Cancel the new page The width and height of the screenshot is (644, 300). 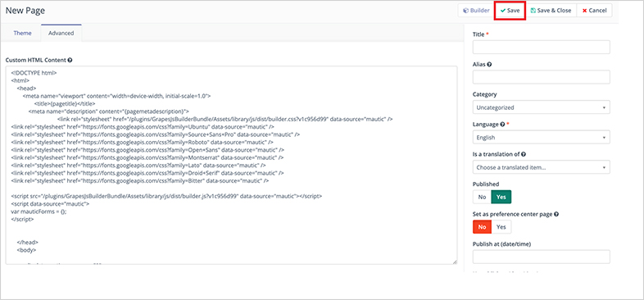[x=594, y=11]
